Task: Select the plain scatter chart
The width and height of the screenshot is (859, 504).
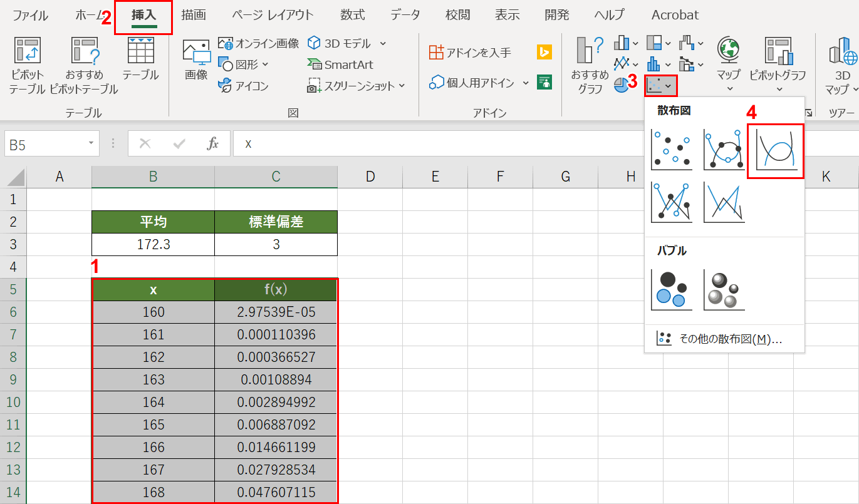Action: pyautogui.click(x=671, y=149)
